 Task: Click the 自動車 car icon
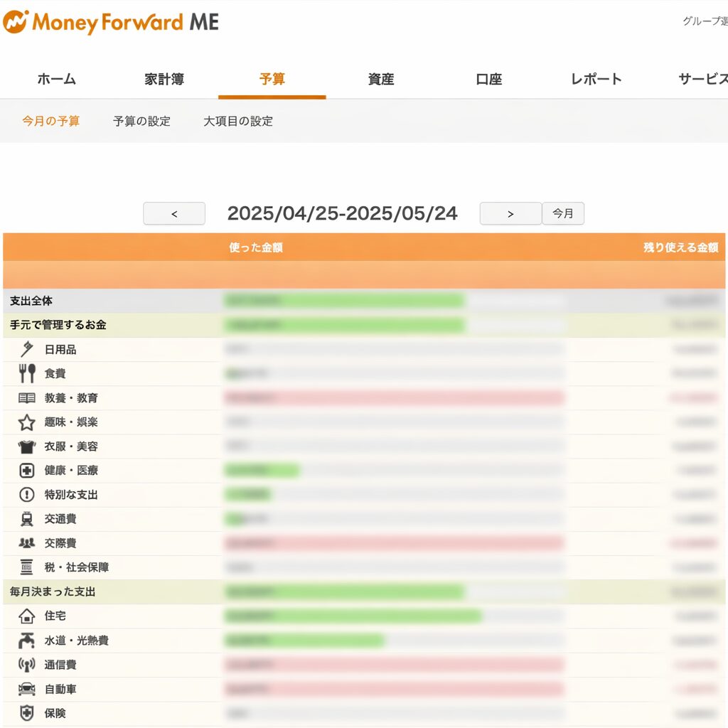tap(27, 689)
